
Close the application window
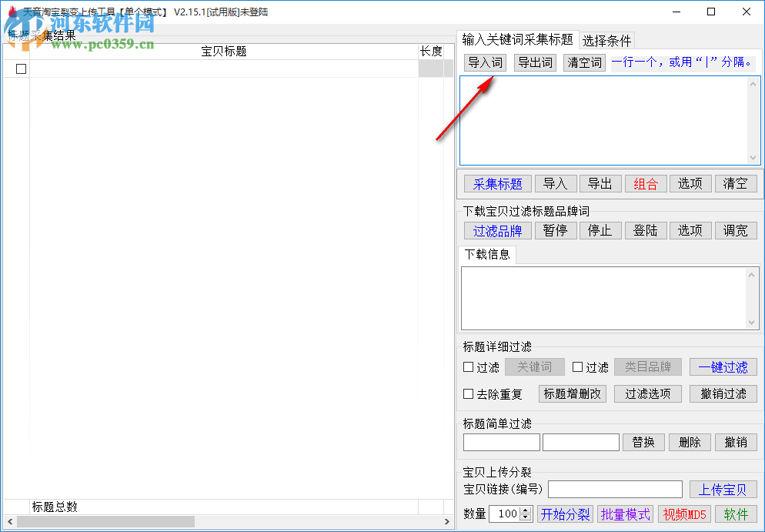(747, 12)
